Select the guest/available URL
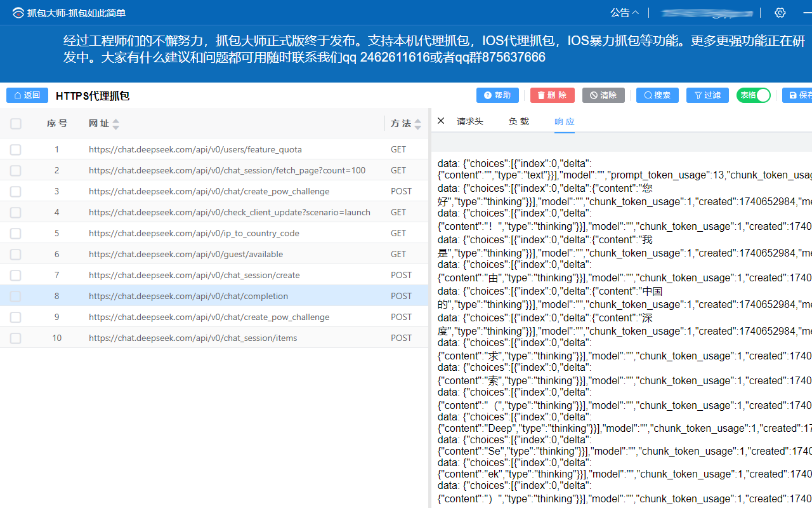Image resolution: width=812 pixels, height=508 pixels. pyautogui.click(x=186, y=255)
